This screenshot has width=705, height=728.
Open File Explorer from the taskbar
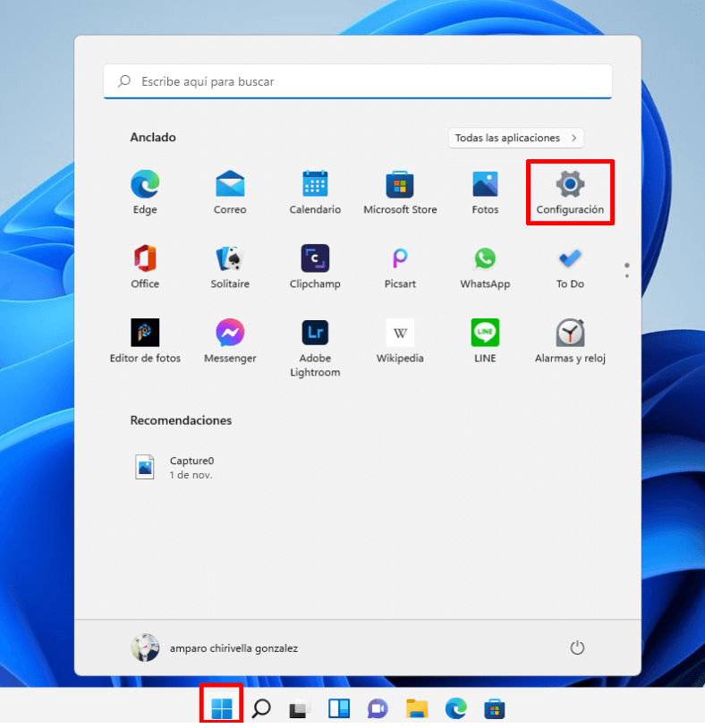click(417, 708)
